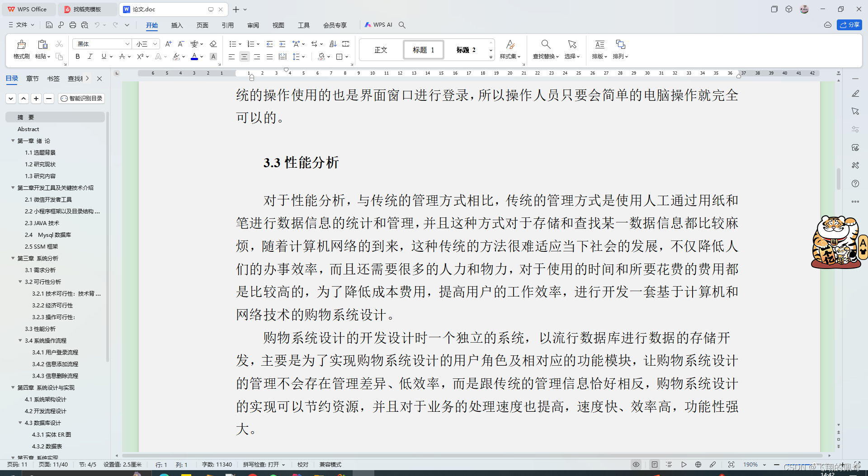Open the View (视图) ribbon tab

(x=278, y=25)
